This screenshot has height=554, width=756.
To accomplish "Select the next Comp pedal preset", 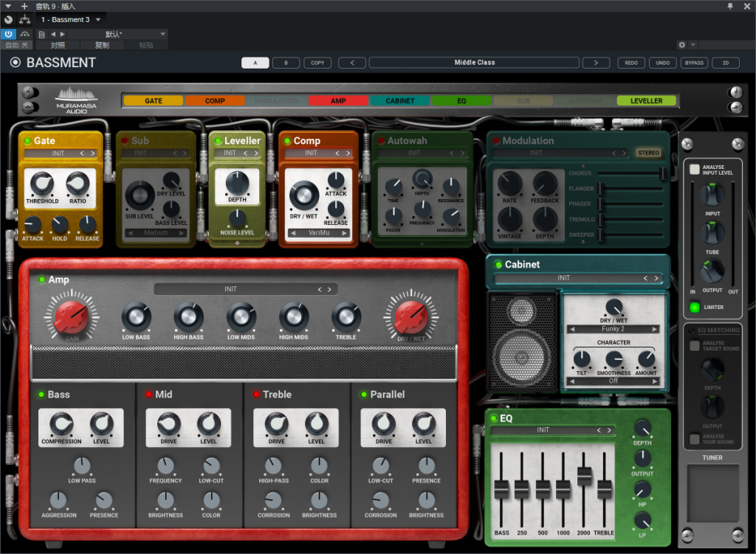I will click(x=348, y=153).
